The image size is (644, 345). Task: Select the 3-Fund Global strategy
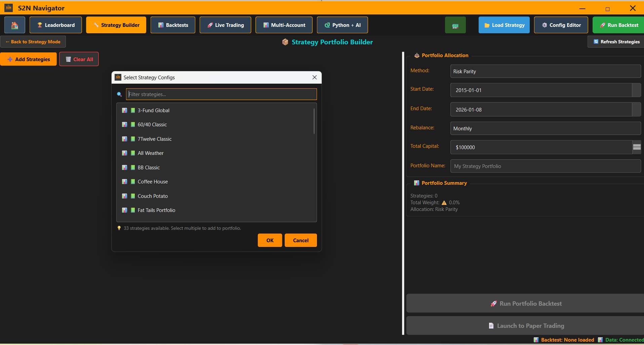coord(215,111)
